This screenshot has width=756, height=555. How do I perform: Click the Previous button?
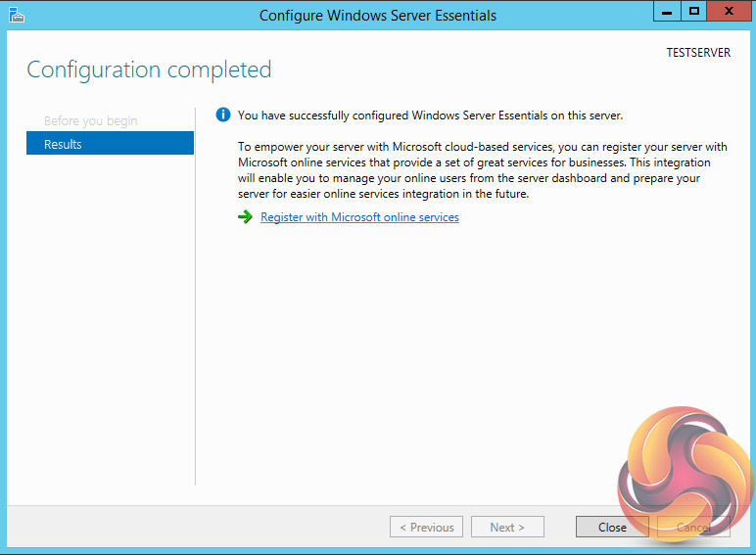(426, 527)
